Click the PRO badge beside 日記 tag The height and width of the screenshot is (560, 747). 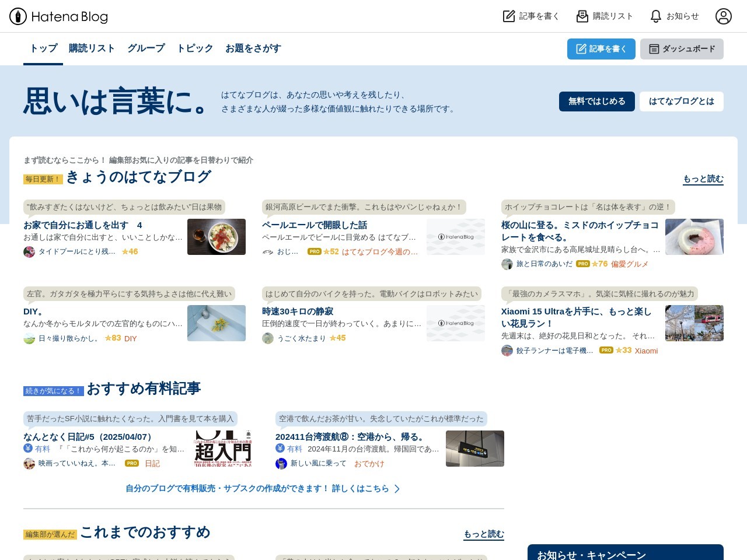tap(132, 464)
